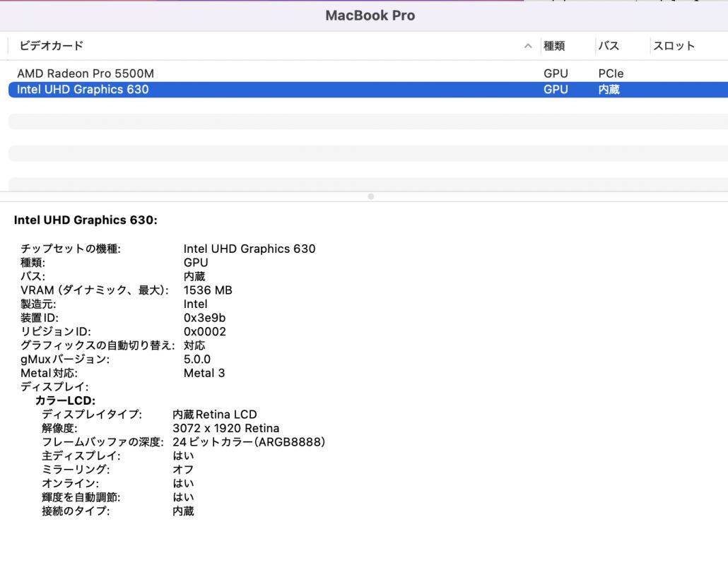The height and width of the screenshot is (565, 728).
Task: Click the GPU value on the highlighted row
Action: click(x=556, y=90)
